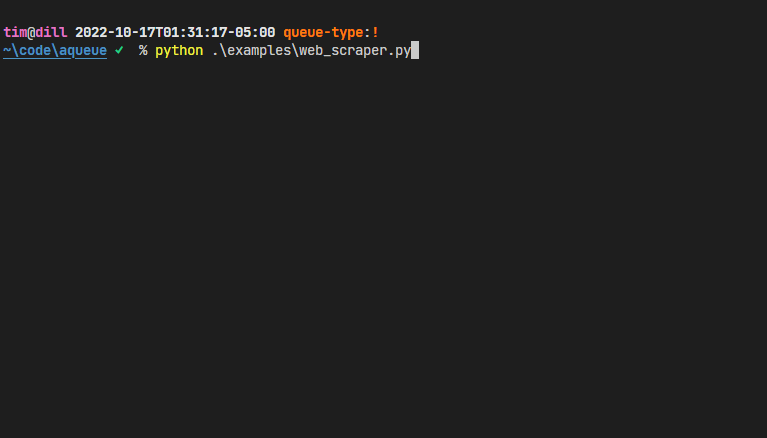Click the block cursor after web_scraper.py
767x438 pixels.
(x=415, y=50)
